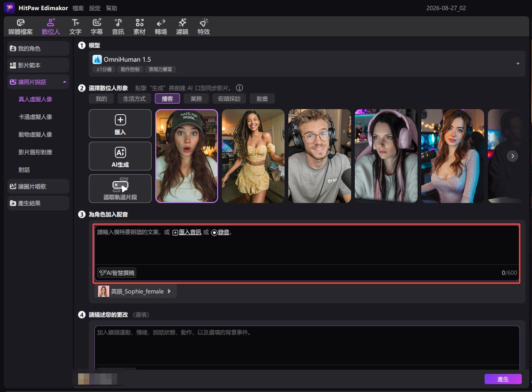This screenshot has width=532, height=392.
Task: Click the 選取軌道片段 button
Action: [x=120, y=189]
